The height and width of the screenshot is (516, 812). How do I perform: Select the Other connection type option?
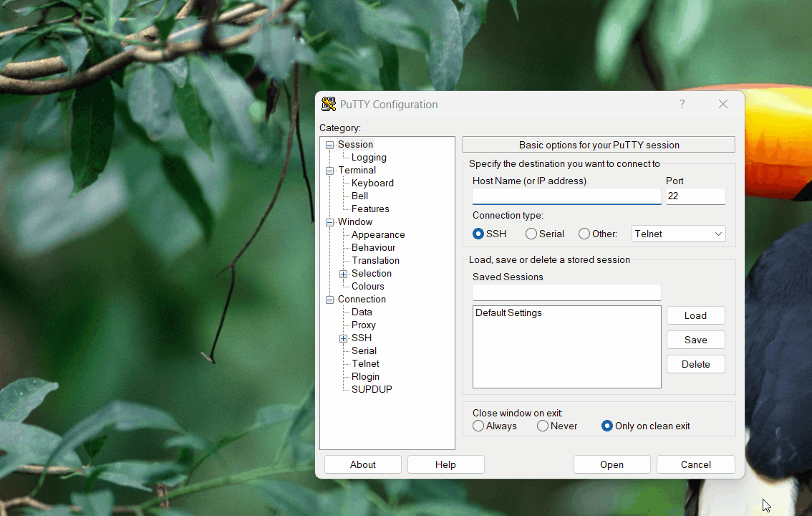tap(584, 234)
